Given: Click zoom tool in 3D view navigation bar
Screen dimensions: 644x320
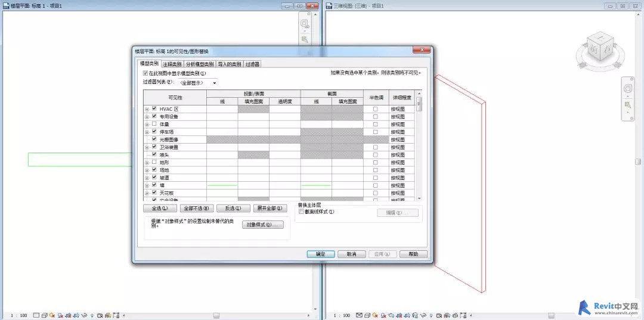Looking at the screenshot, I should [x=628, y=105].
